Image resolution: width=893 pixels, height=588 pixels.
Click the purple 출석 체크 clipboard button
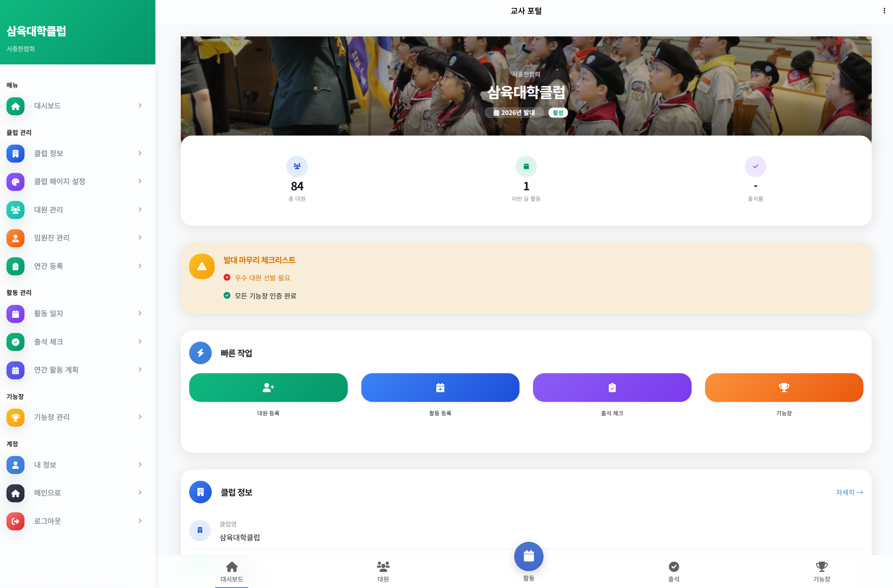612,387
